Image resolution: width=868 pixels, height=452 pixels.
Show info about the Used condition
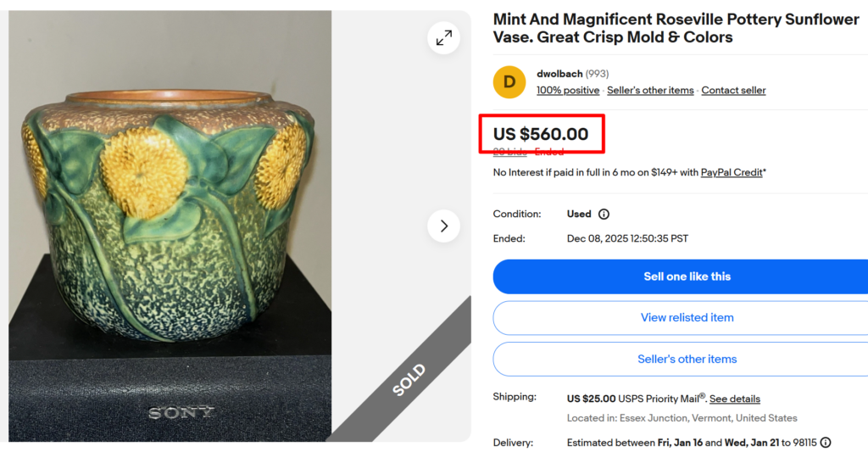604,215
